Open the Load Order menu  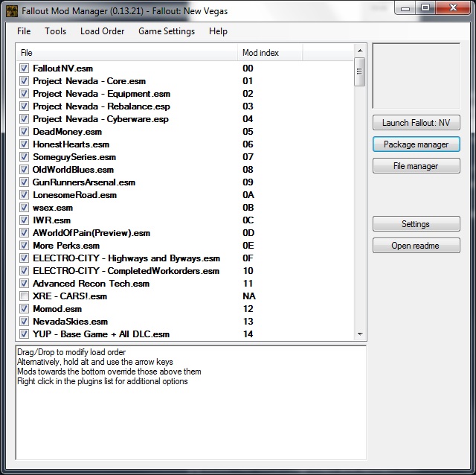coord(103,31)
